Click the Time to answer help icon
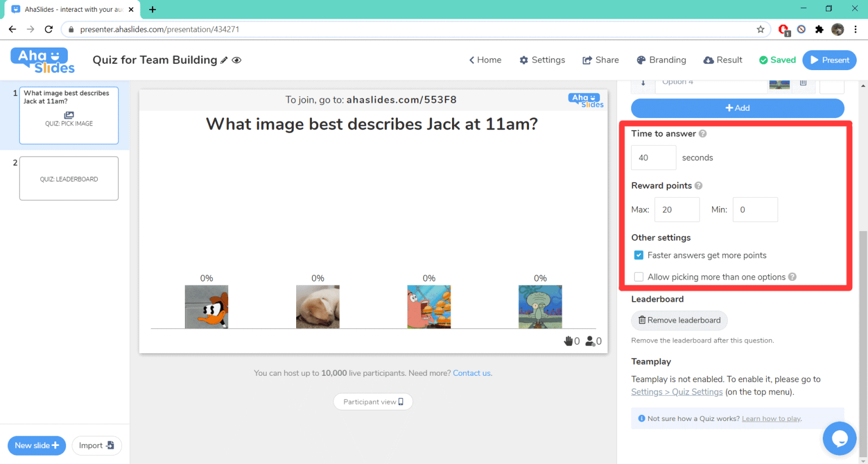The height and width of the screenshot is (464, 868). coord(702,133)
